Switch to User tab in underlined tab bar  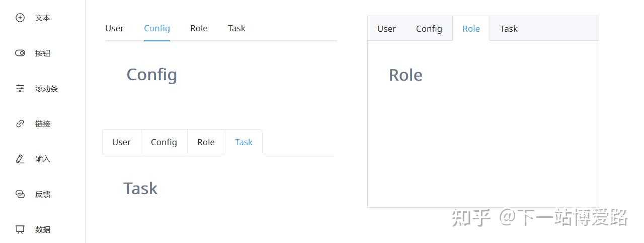pyautogui.click(x=114, y=28)
